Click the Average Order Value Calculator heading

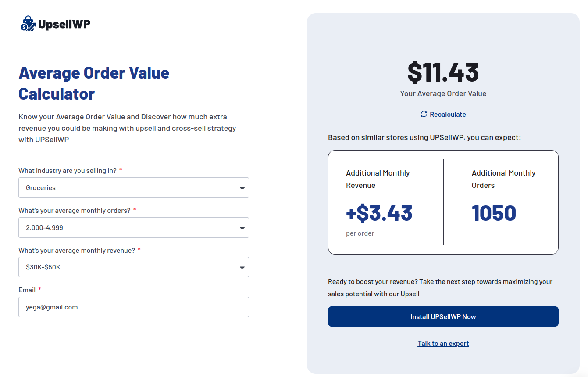click(x=94, y=83)
